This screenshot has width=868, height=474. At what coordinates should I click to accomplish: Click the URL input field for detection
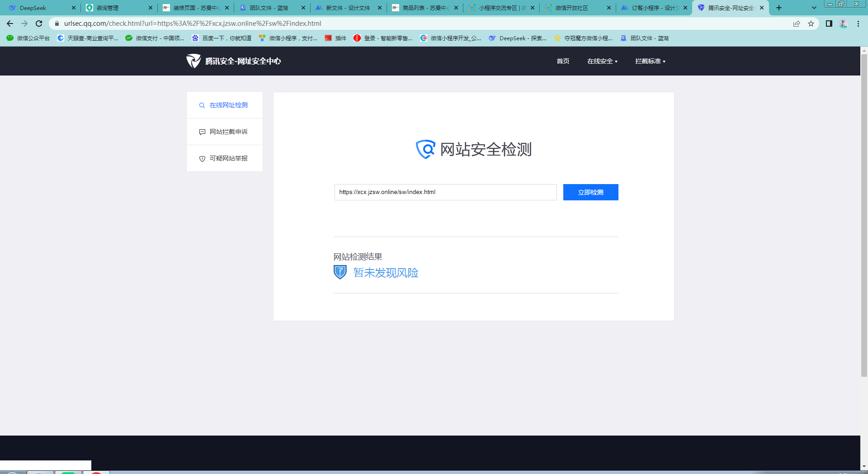coord(445,192)
